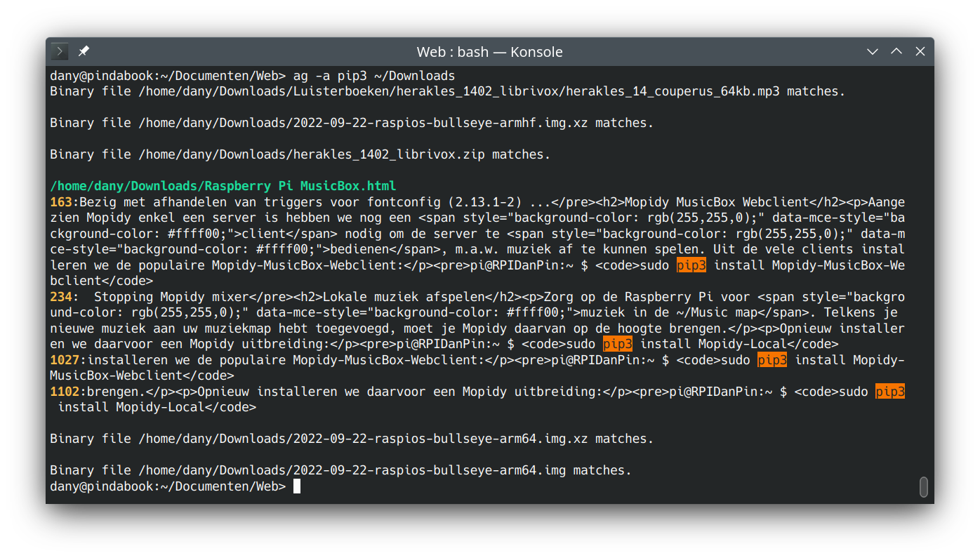Click highlighted pip3 in the line 1027 result
Image resolution: width=980 pixels, height=558 pixels.
[x=772, y=360]
